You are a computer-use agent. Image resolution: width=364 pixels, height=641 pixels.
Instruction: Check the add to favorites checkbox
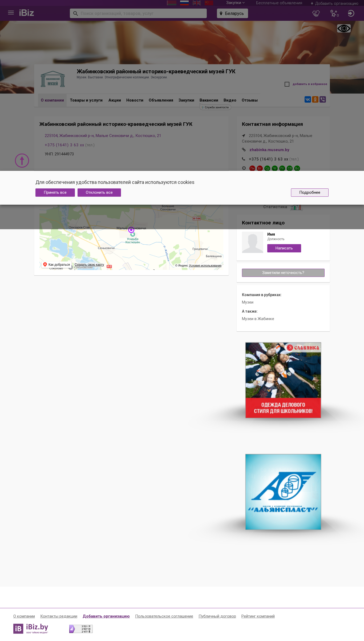click(287, 84)
